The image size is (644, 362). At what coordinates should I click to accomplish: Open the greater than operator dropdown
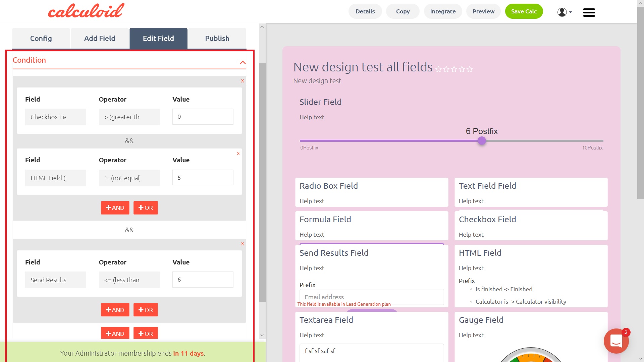coord(129,117)
